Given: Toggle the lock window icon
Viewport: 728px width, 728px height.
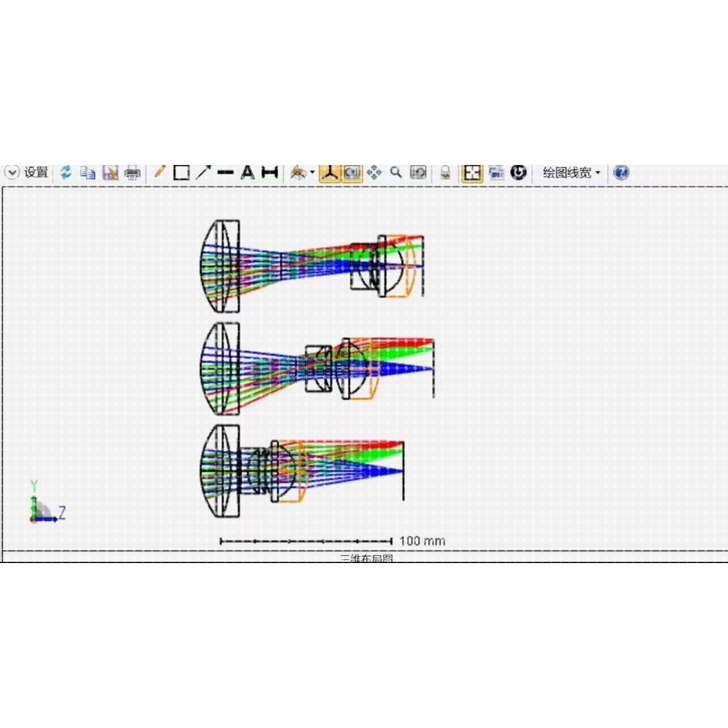Looking at the screenshot, I should point(446,172).
